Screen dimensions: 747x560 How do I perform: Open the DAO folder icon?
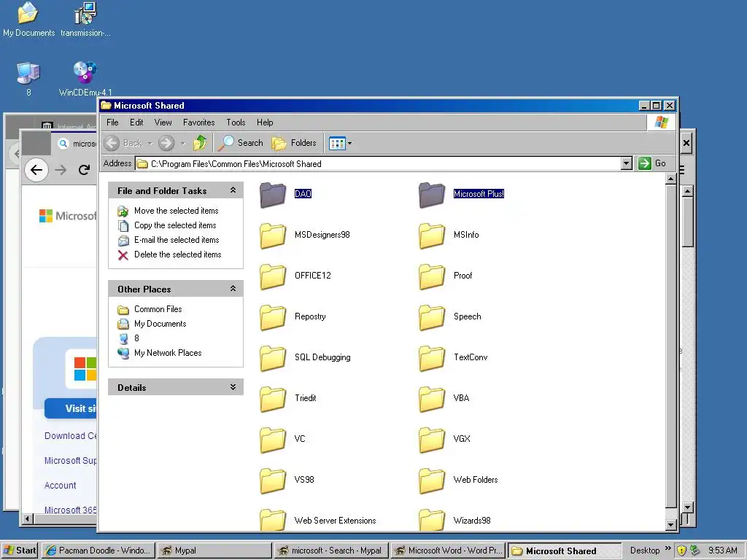(273, 195)
